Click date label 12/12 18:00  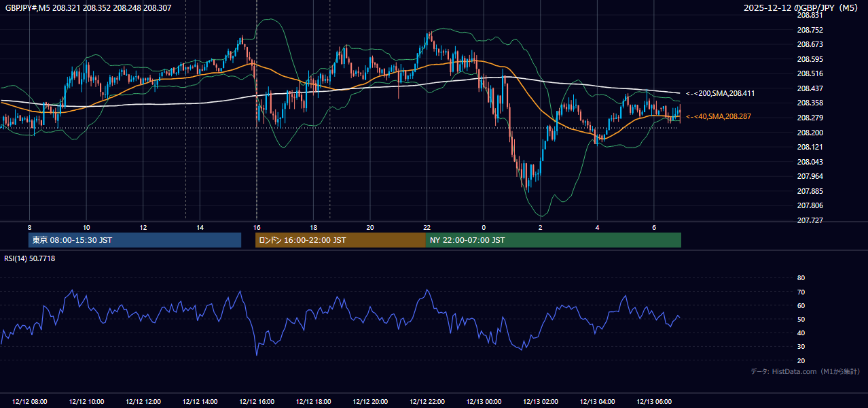click(x=313, y=402)
